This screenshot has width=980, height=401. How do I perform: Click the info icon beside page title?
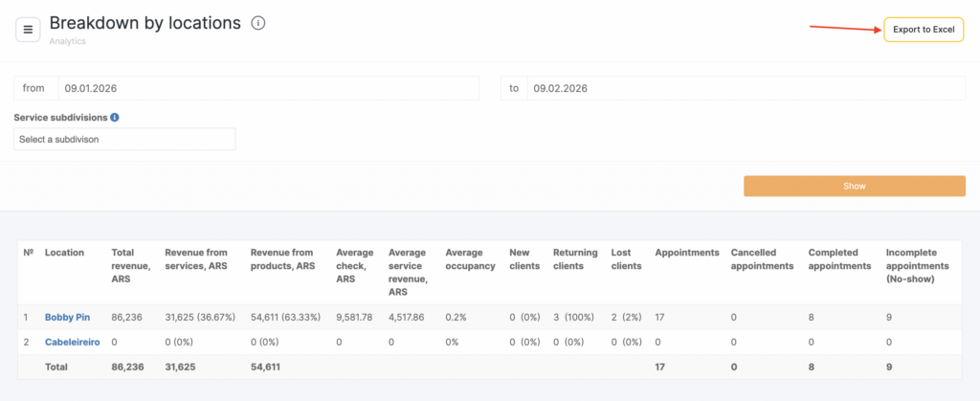[257, 23]
